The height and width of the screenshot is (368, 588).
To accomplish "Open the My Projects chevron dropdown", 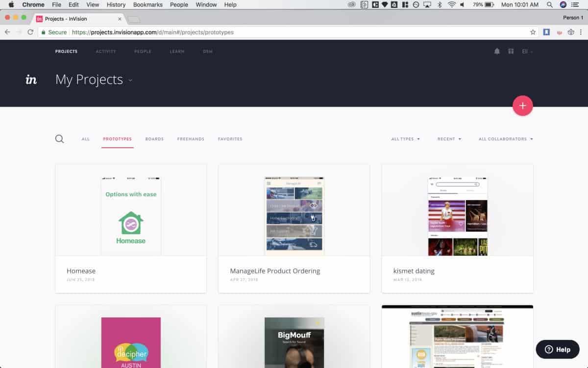I will (x=130, y=80).
